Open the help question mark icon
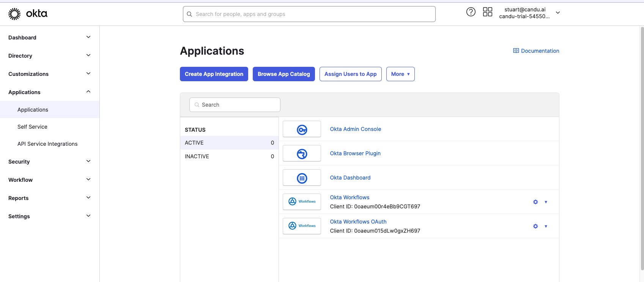This screenshot has width=644, height=282. click(471, 12)
